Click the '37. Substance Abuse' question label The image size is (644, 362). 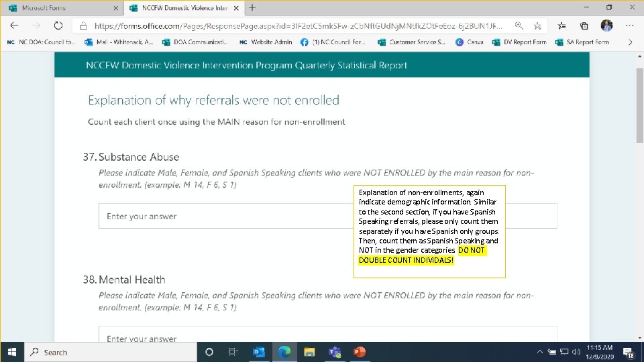131,157
